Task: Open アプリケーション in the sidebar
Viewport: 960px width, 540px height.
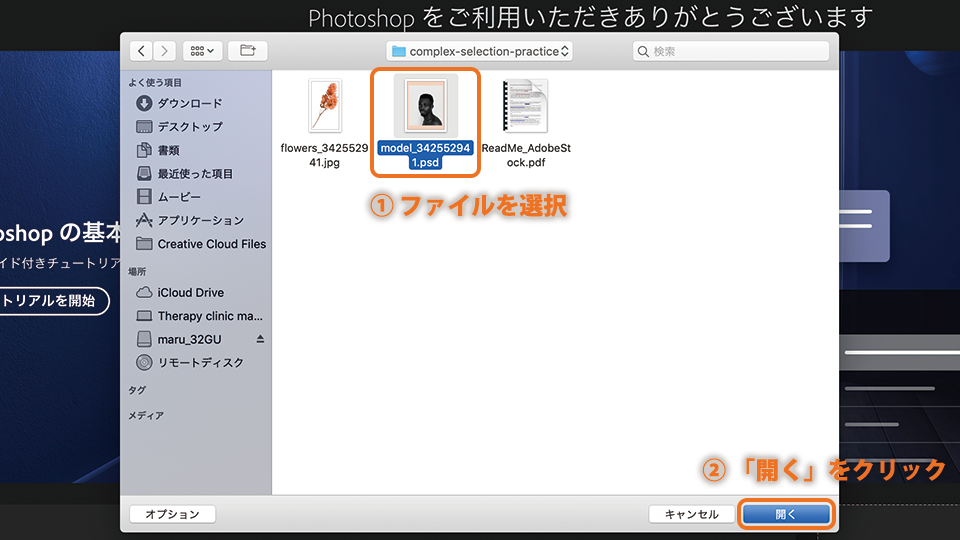Action: [x=201, y=220]
